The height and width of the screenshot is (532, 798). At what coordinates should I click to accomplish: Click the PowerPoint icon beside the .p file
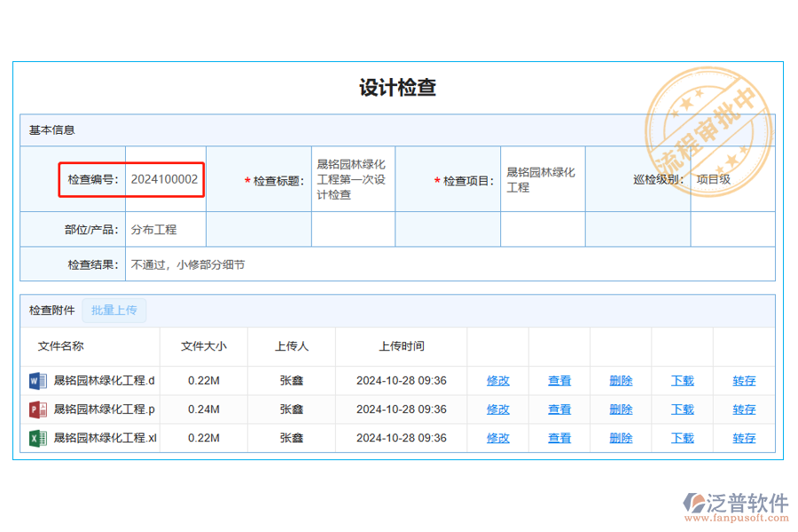[38, 410]
